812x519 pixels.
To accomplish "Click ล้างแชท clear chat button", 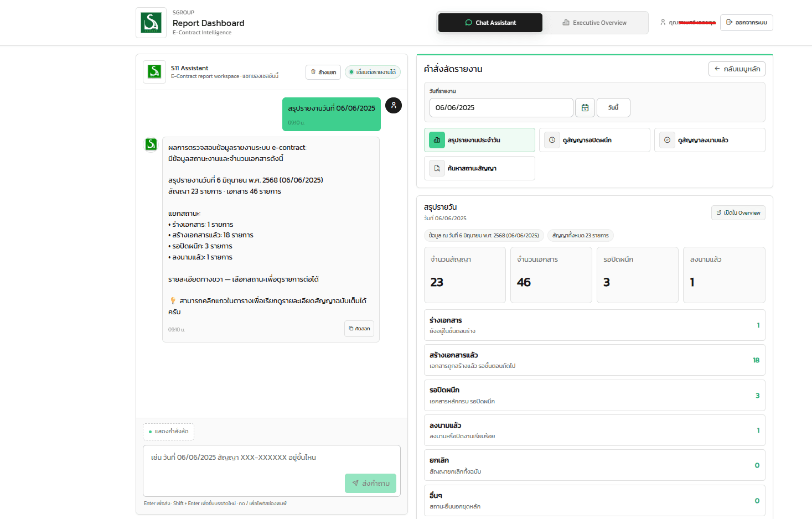I will (323, 72).
